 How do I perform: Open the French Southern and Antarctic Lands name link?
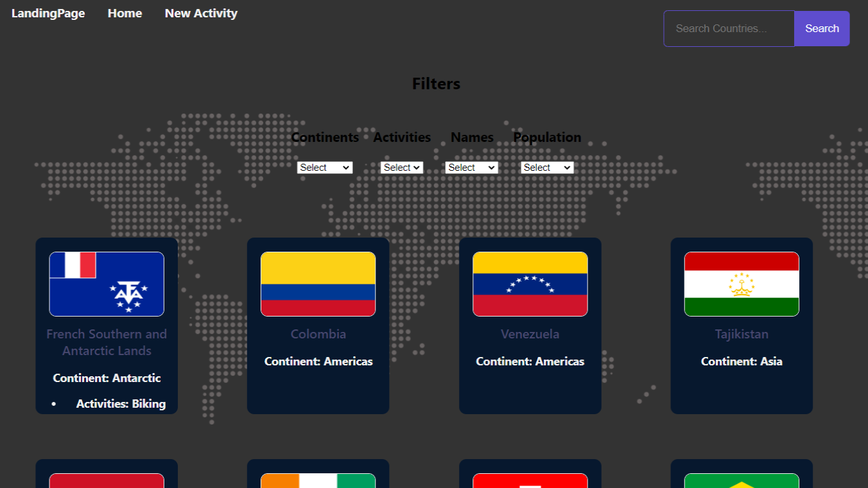(107, 342)
